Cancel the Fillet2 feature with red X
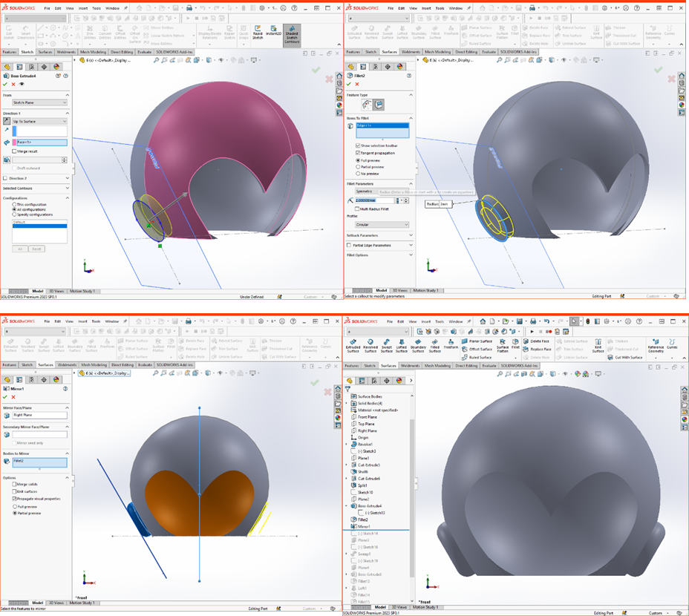Viewport: 689px width, 616px height. point(357,84)
